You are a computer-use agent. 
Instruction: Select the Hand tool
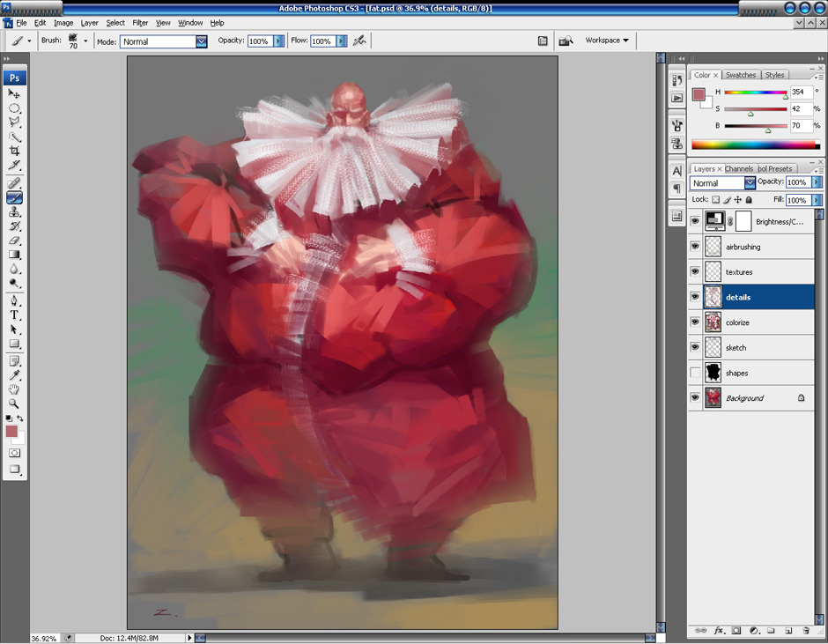click(14, 389)
